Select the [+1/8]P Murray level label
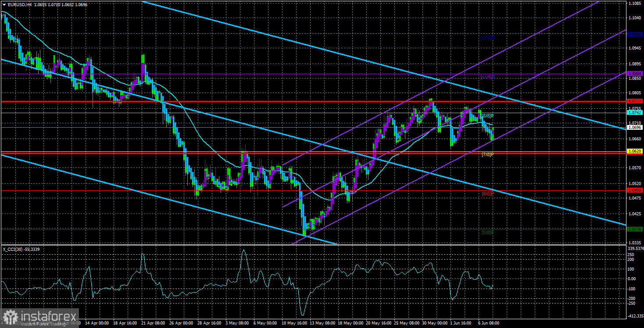Image resolution: width=644 pixels, height=328 pixels. [x=487, y=77]
